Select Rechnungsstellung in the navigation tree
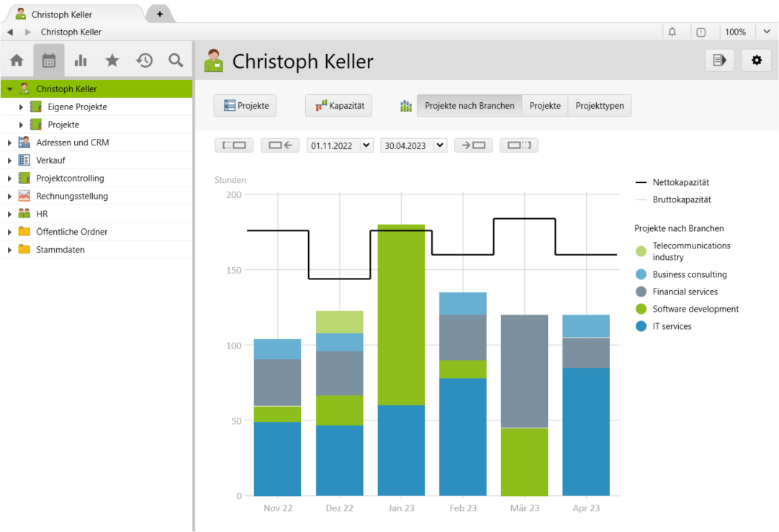Image resolution: width=779 pixels, height=532 pixels. click(x=72, y=196)
